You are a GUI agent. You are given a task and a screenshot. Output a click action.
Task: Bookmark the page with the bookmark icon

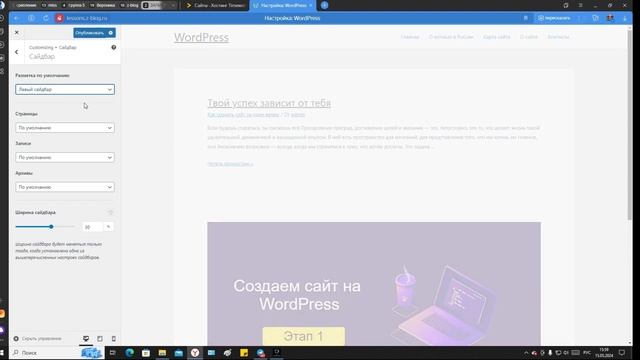click(526, 18)
